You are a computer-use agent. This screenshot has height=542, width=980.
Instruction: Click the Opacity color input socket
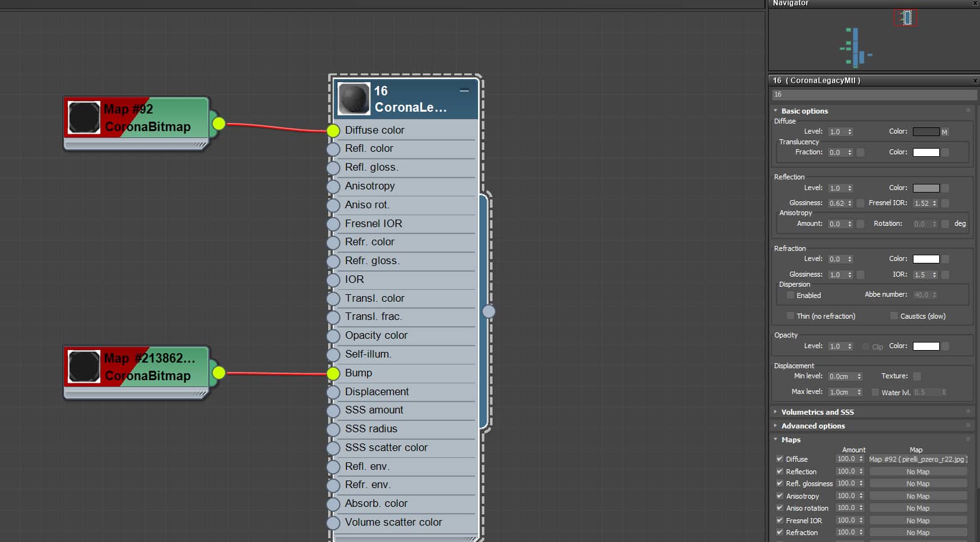[x=333, y=336]
